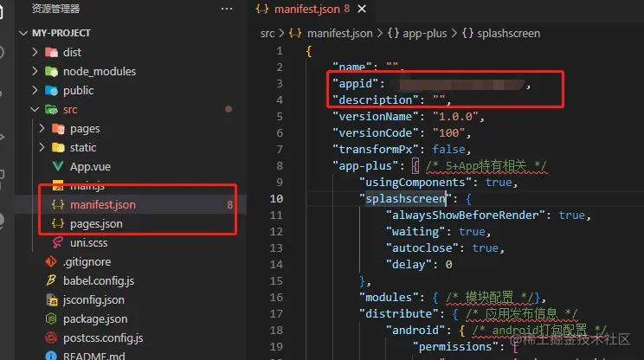Click the "versionName" key in the editor

tap(376, 117)
